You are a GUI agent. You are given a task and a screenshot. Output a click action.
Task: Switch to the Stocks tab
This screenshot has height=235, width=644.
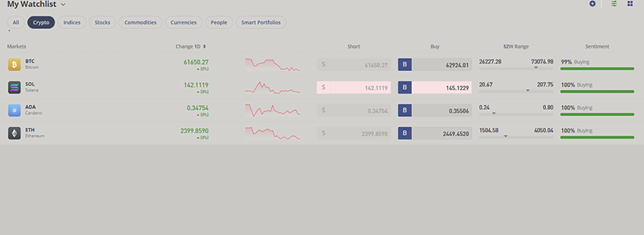tap(102, 23)
